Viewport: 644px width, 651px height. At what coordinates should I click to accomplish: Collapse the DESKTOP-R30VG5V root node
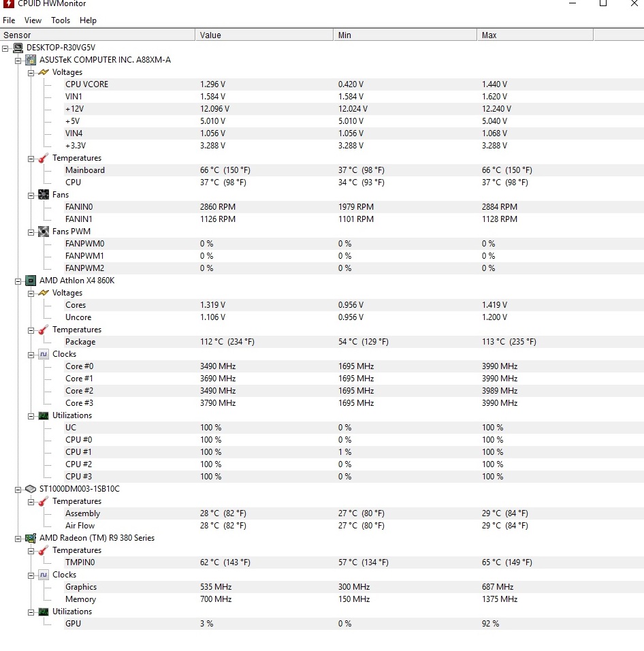coord(5,48)
